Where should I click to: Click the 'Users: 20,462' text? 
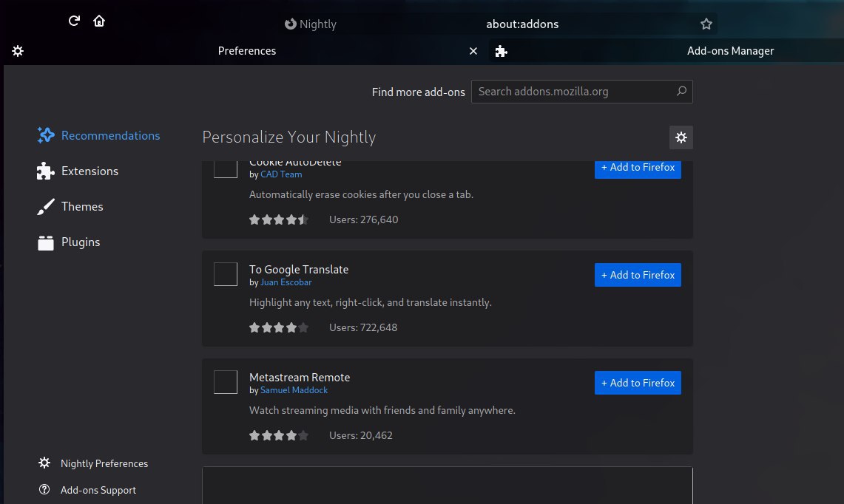(x=361, y=436)
